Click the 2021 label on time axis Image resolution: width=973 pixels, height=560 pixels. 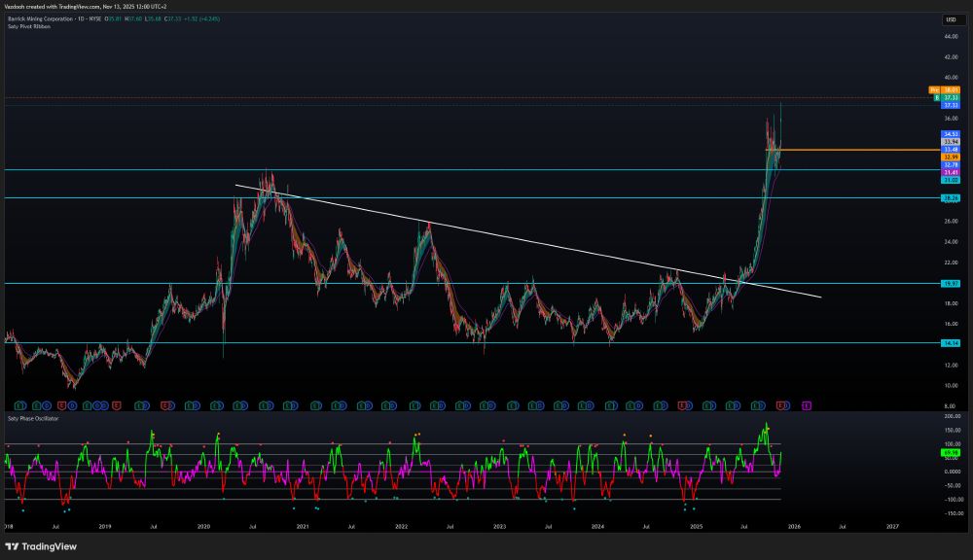(303, 527)
